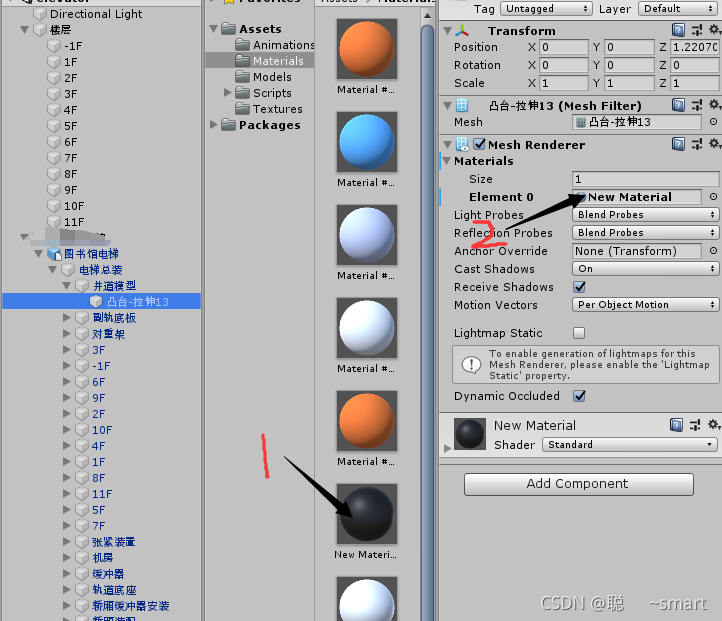This screenshot has width=722, height=621.
Task: Open New Material help icon
Action: [x=676, y=424]
